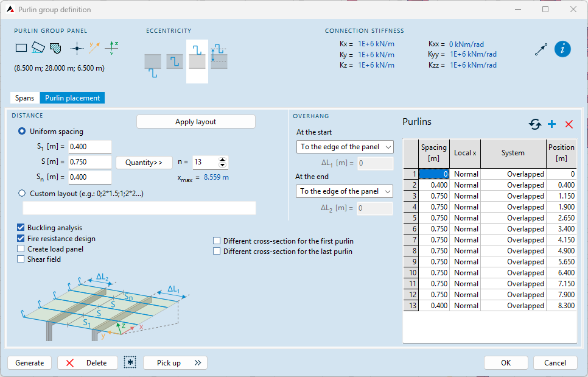Select the sloped rectangular panel icon
The width and height of the screenshot is (588, 377).
point(38,48)
